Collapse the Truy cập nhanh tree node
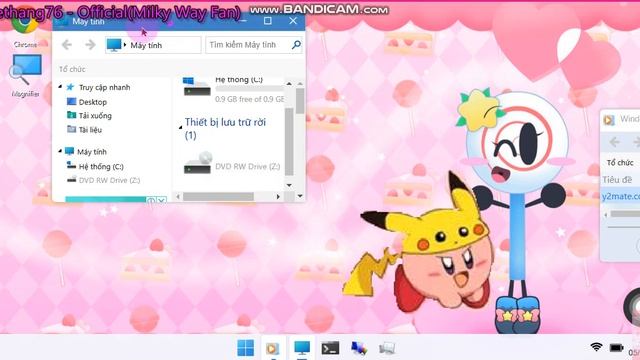The image size is (640, 360). 60,87
